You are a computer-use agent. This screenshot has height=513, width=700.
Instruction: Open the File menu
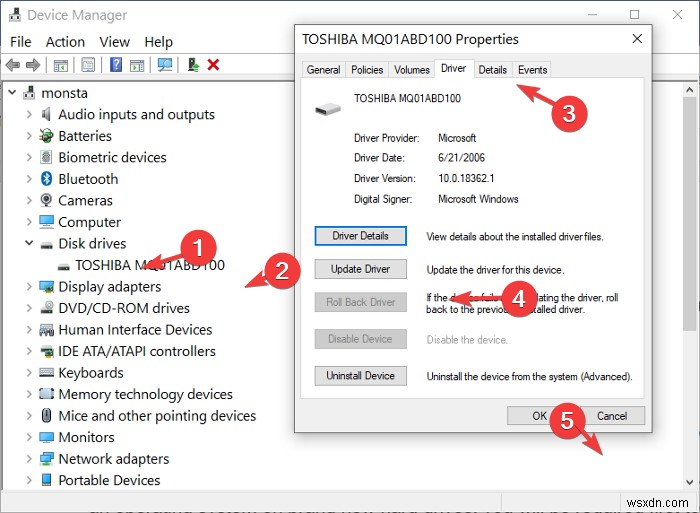[x=21, y=42]
